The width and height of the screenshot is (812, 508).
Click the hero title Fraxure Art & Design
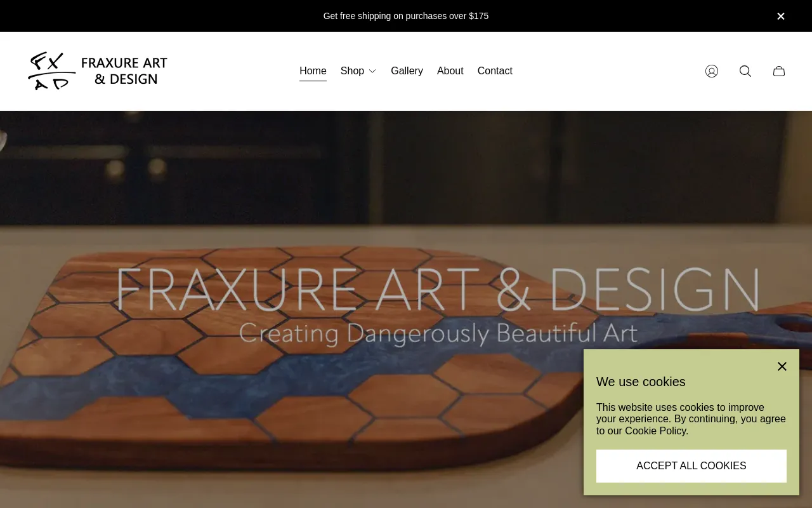point(438,289)
